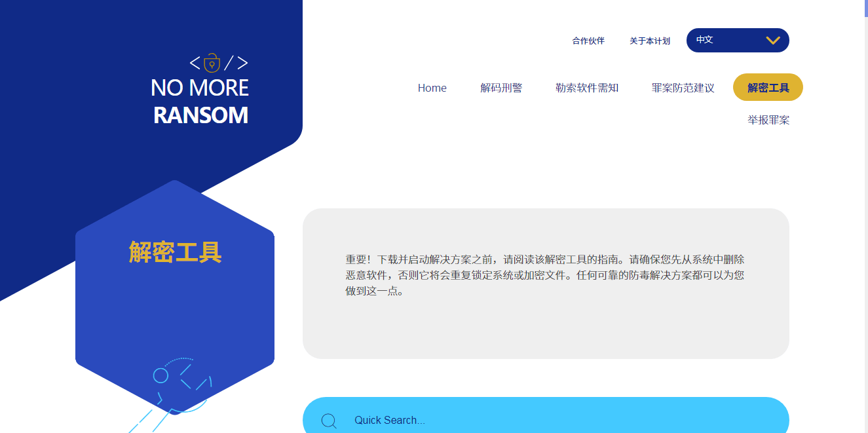Click the gray instructions notice box

click(546, 283)
